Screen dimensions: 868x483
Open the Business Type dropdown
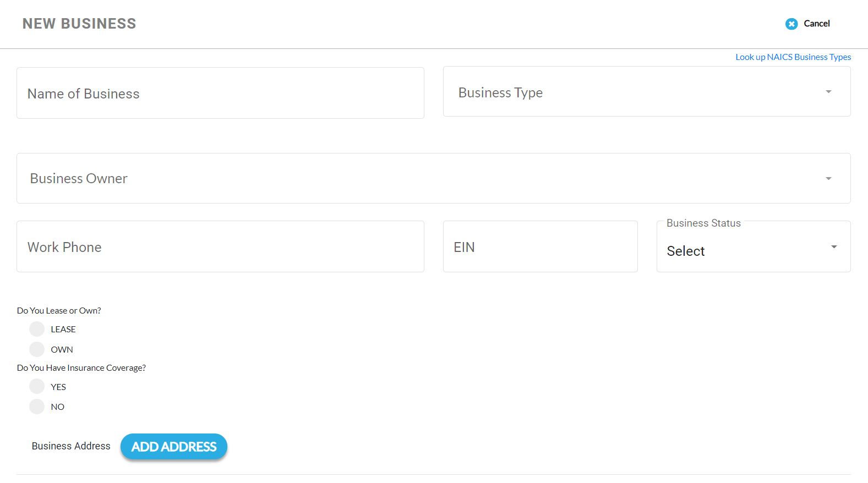click(633, 92)
